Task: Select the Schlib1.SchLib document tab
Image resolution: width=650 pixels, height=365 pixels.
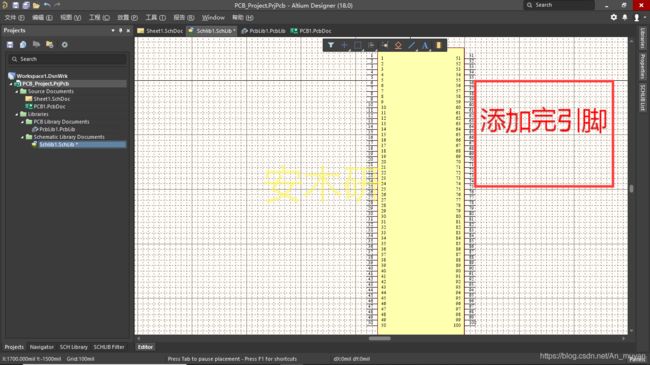Action: point(212,31)
